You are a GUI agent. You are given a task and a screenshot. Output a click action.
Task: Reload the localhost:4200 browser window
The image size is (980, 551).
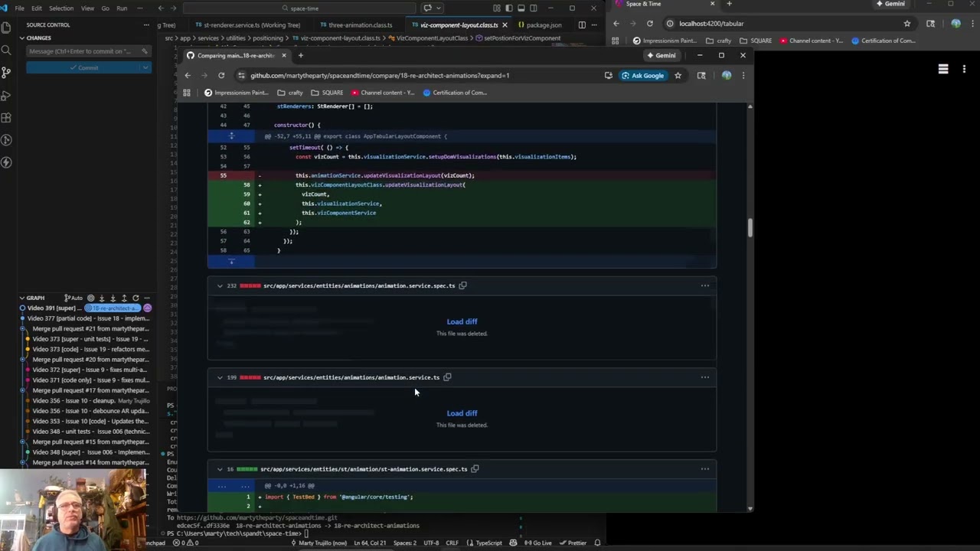[x=650, y=24]
